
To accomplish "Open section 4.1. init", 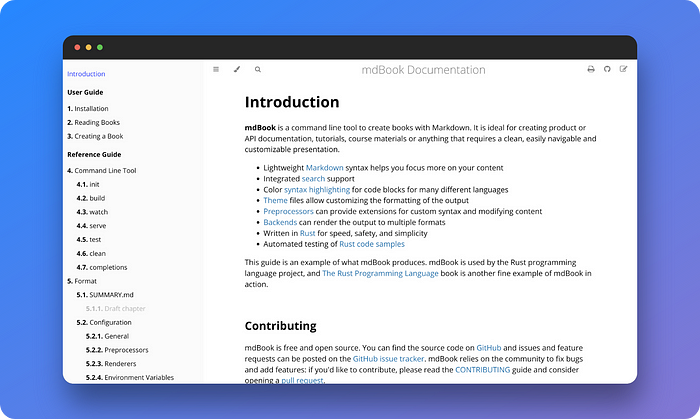I will point(88,184).
